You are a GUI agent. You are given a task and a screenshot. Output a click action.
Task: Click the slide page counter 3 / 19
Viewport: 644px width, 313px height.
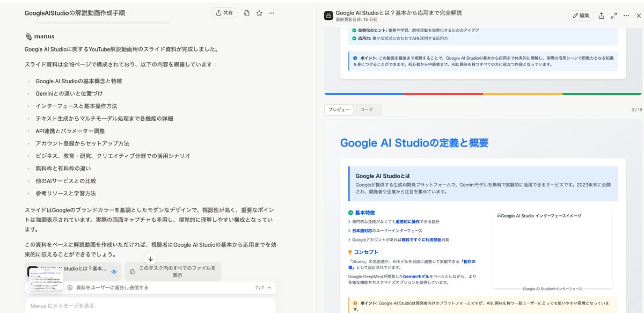click(x=636, y=110)
